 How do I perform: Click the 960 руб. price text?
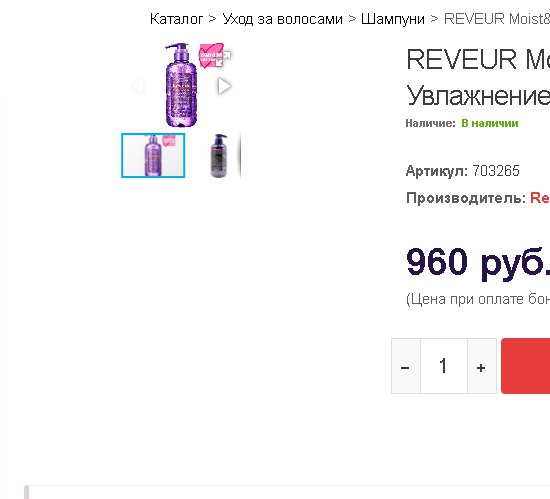[x=478, y=262]
